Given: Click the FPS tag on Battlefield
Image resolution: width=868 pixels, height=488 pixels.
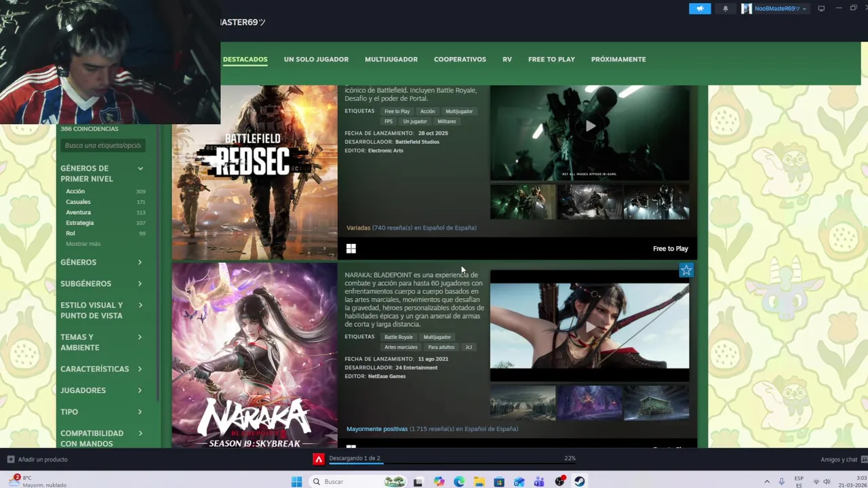Looking at the screenshot, I should [389, 121].
